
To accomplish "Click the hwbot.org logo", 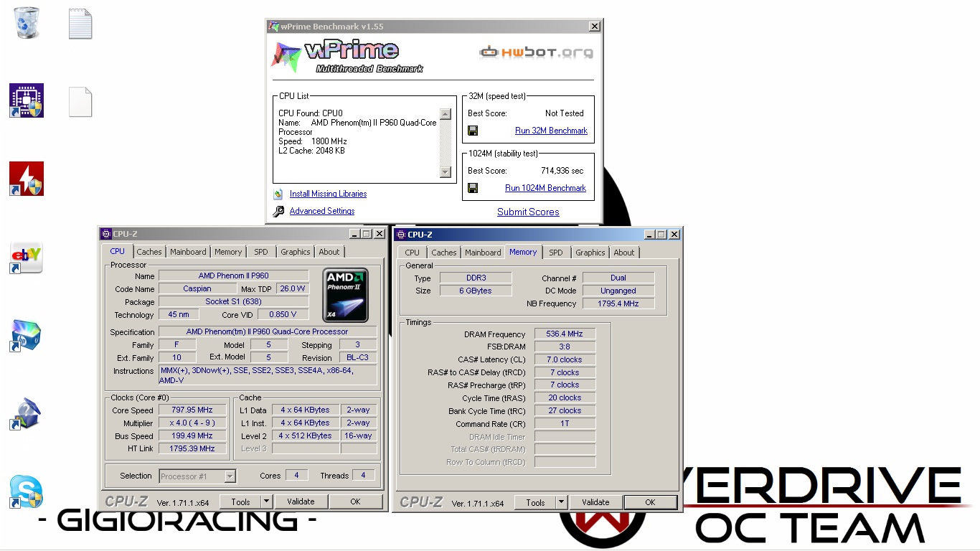I will pyautogui.click(x=536, y=52).
